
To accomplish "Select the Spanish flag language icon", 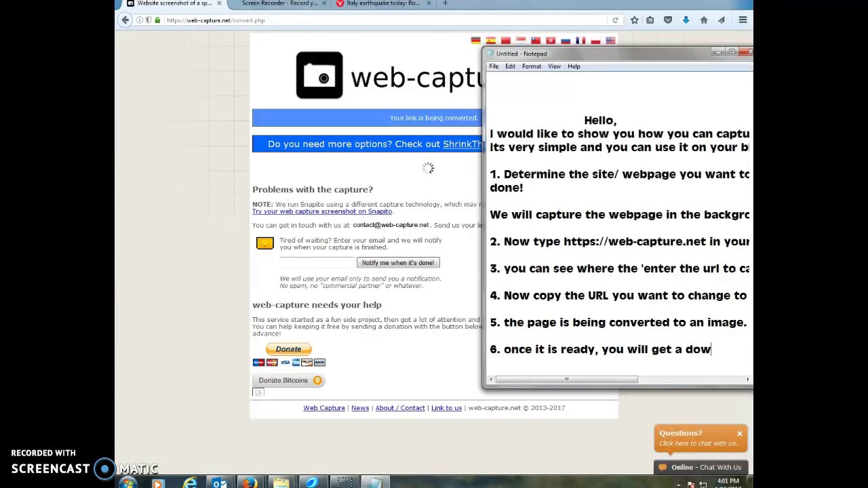I will coord(490,41).
